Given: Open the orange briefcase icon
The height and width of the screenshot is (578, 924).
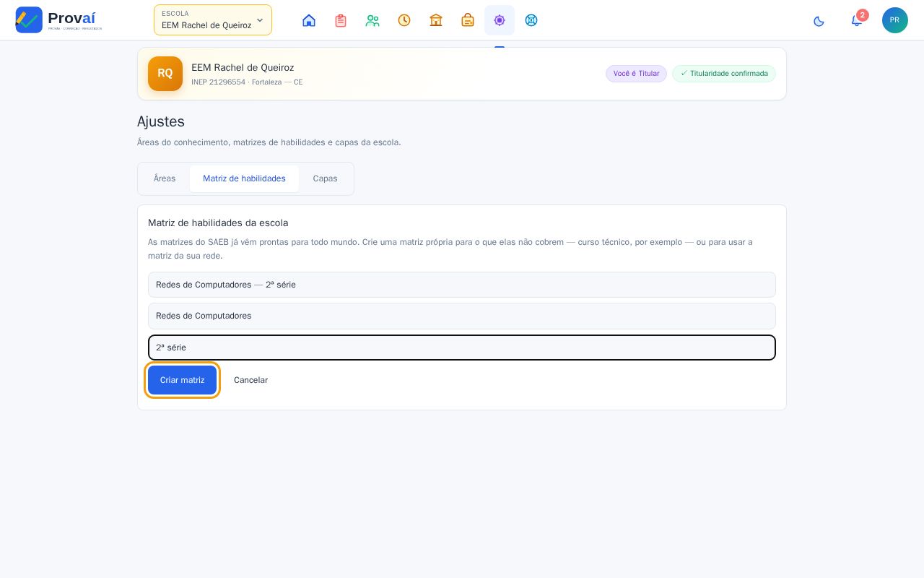Looking at the screenshot, I should click(x=468, y=20).
